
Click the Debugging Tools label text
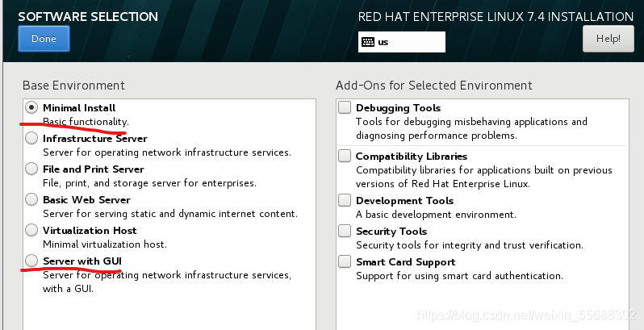click(398, 108)
